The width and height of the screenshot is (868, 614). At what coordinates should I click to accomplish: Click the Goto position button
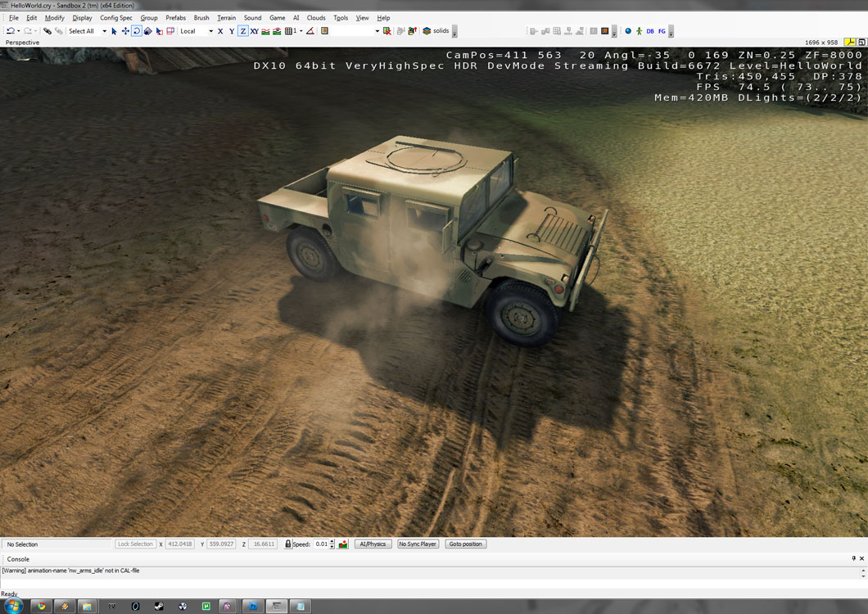click(x=466, y=544)
